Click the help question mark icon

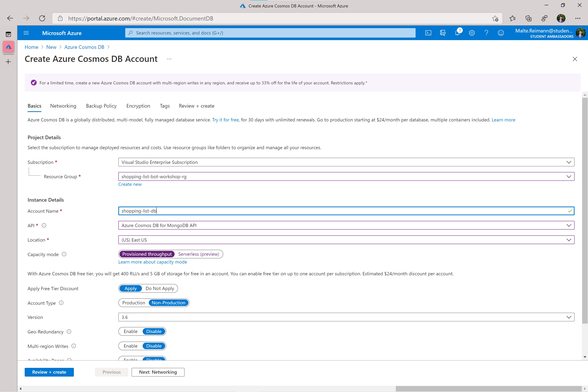pyautogui.click(x=486, y=33)
